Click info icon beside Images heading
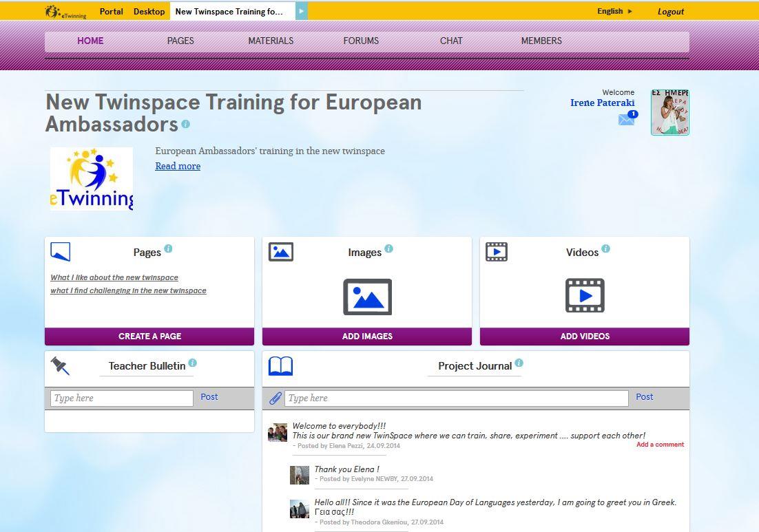This screenshot has width=759, height=532. (x=388, y=248)
